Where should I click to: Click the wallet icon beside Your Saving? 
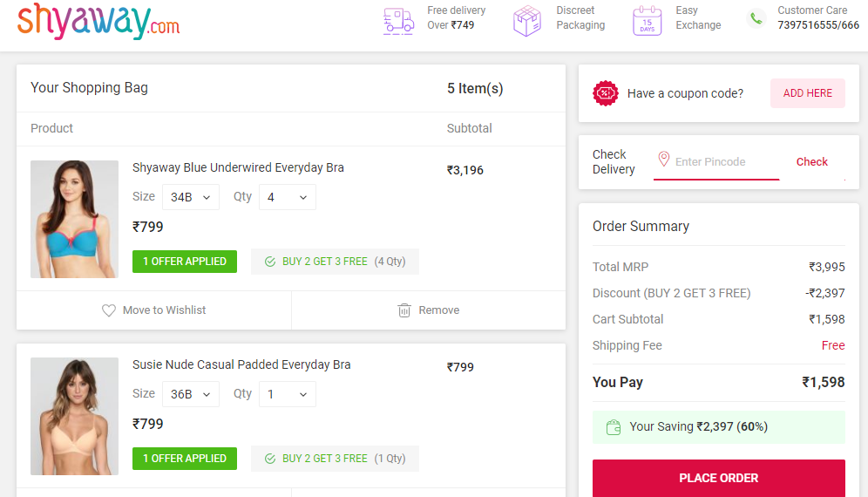point(614,427)
